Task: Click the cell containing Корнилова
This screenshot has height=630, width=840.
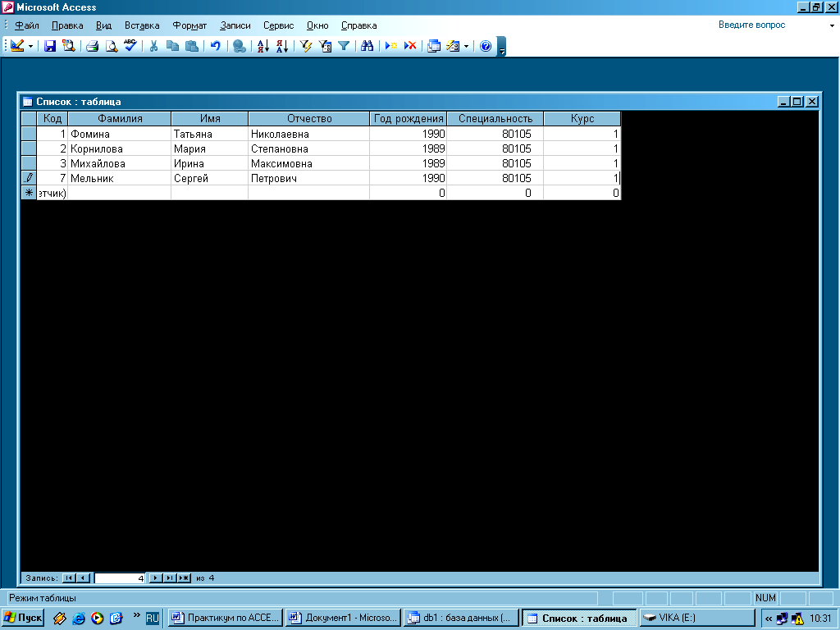Action: tap(120, 148)
